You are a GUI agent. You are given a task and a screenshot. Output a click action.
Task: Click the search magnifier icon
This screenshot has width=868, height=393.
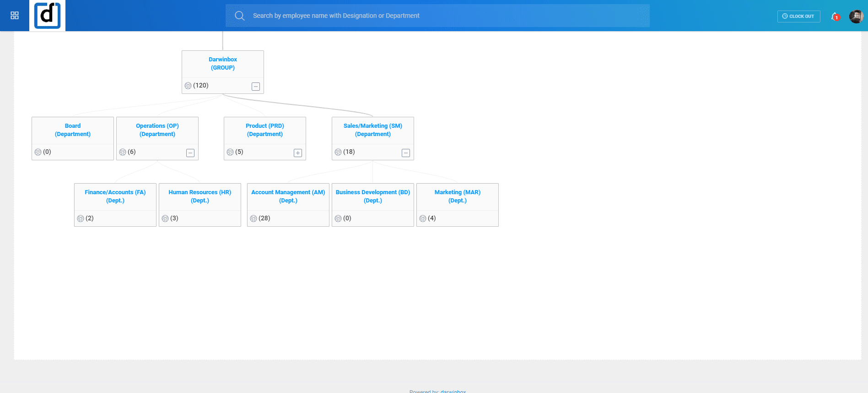(239, 16)
